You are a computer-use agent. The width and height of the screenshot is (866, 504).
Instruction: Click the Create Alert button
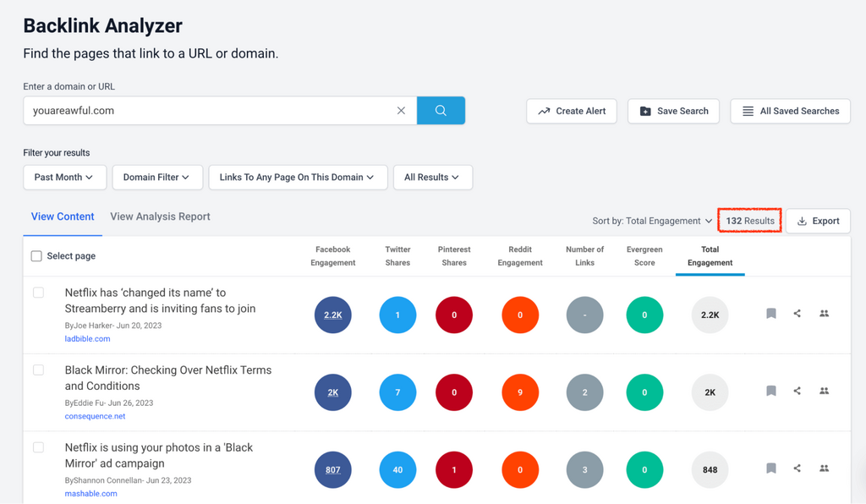572,111
